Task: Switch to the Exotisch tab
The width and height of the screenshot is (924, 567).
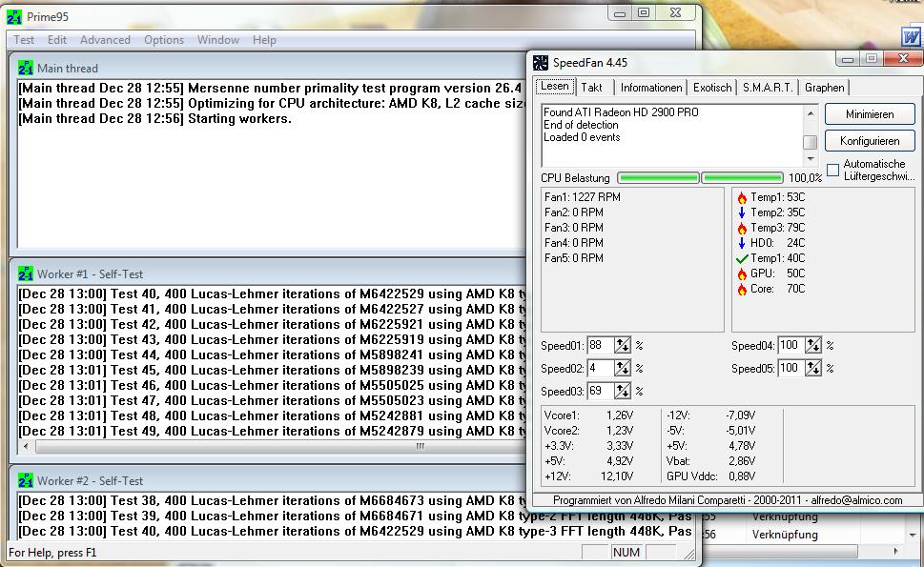Action: point(712,88)
